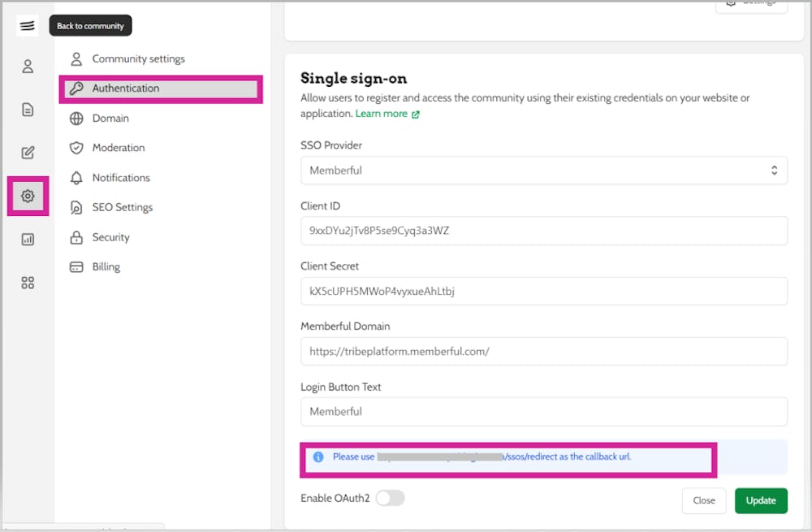Image resolution: width=812 pixels, height=532 pixels.
Task: Select Moderation in the settings menu
Action: coord(119,148)
